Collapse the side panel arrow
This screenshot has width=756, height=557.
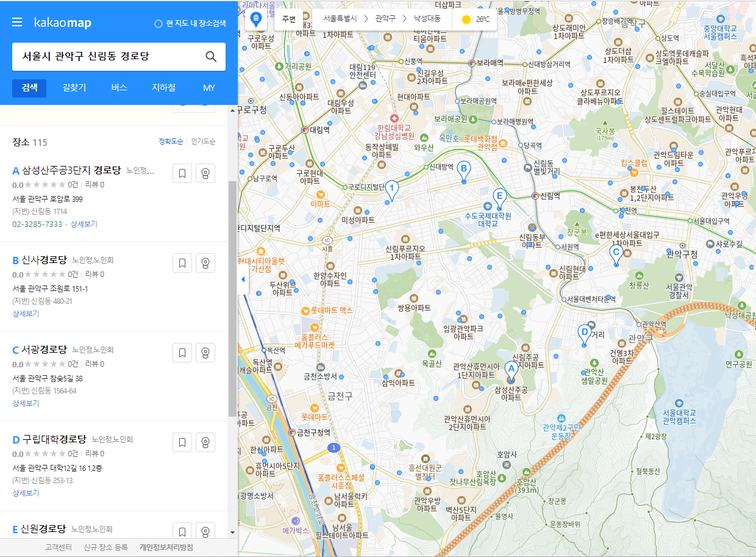[x=243, y=279]
